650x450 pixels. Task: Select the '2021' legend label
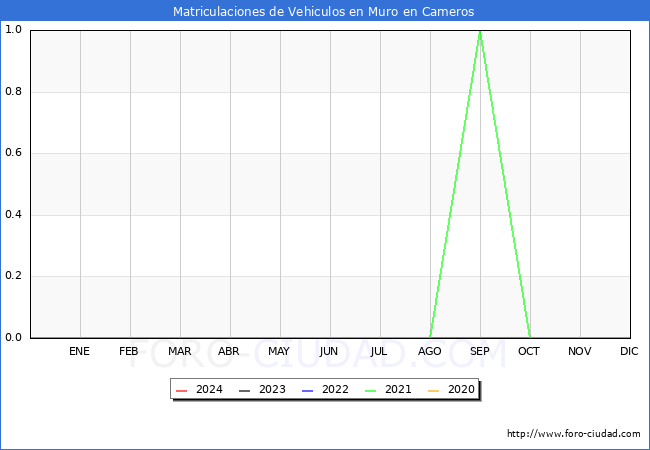click(x=398, y=390)
